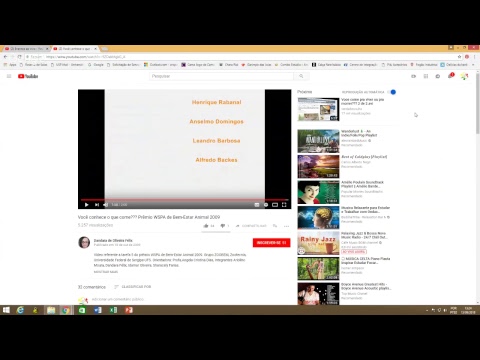Open the Amélie Poulain Soundtrack suggestion
The height and width of the screenshot is (360, 480).
pos(362,184)
